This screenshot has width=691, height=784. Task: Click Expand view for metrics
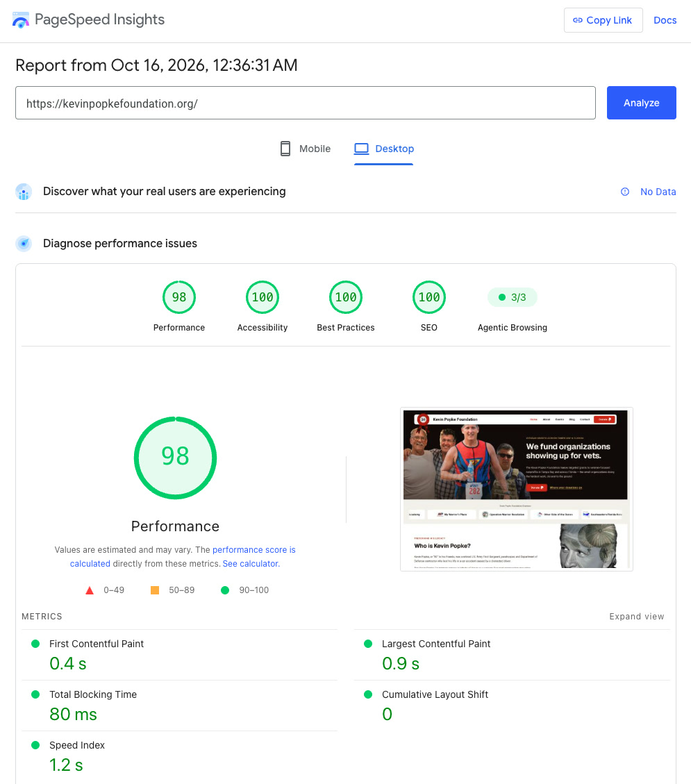tap(637, 617)
